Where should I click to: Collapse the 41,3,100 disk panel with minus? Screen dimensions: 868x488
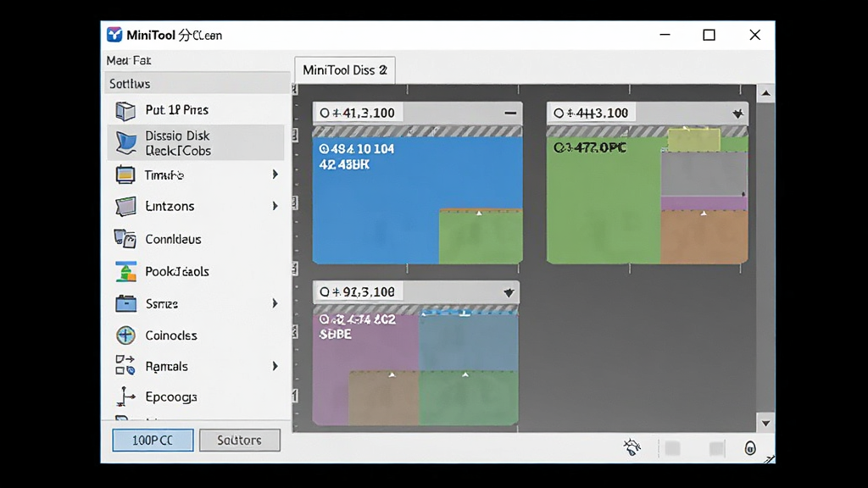click(x=510, y=114)
